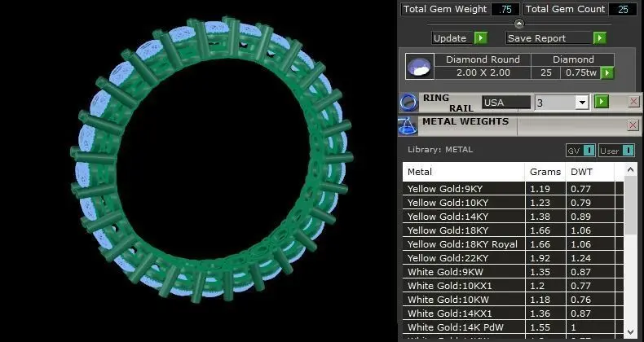Click the round diamond gem thumbnail
This screenshot has width=644, height=342.
tap(420, 66)
